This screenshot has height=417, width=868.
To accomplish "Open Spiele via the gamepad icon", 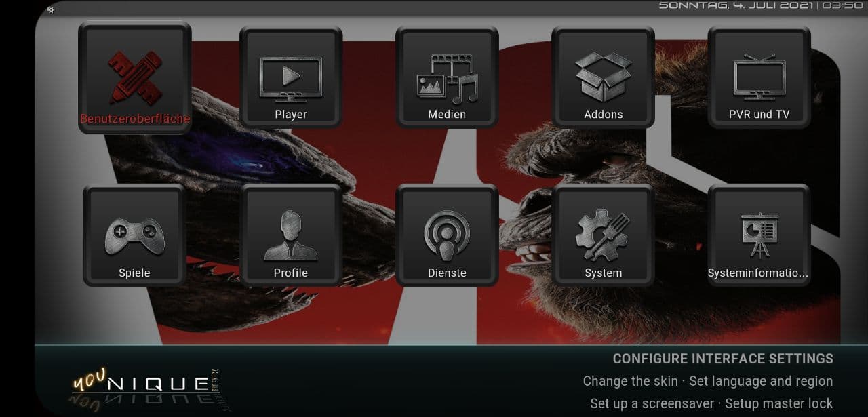I will pyautogui.click(x=134, y=235).
